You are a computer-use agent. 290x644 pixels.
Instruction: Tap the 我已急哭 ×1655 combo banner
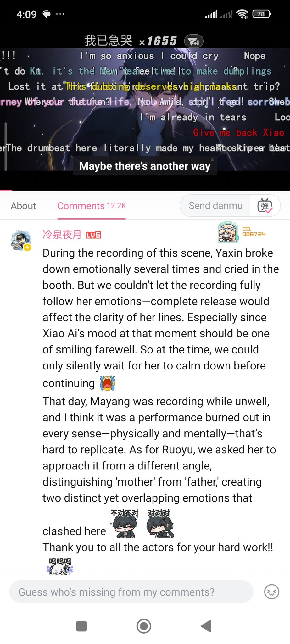click(131, 41)
